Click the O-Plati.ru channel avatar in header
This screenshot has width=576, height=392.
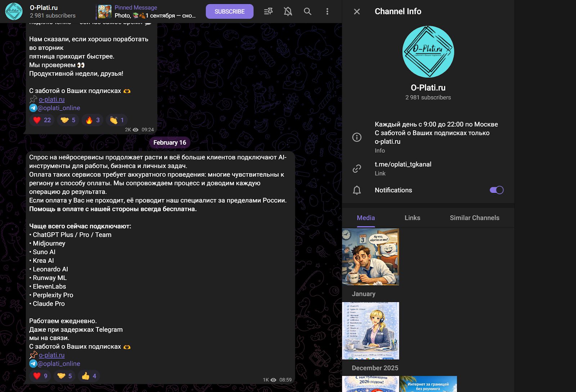14,12
